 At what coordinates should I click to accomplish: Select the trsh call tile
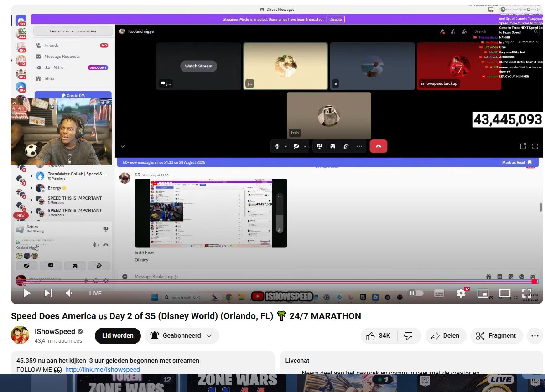tap(329, 116)
